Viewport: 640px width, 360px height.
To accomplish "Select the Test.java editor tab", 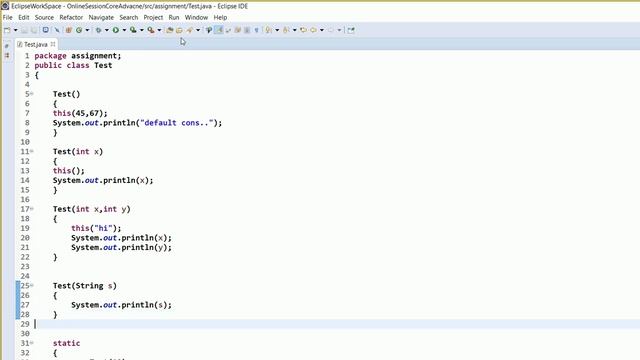I will pyautogui.click(x=36, y=44).
